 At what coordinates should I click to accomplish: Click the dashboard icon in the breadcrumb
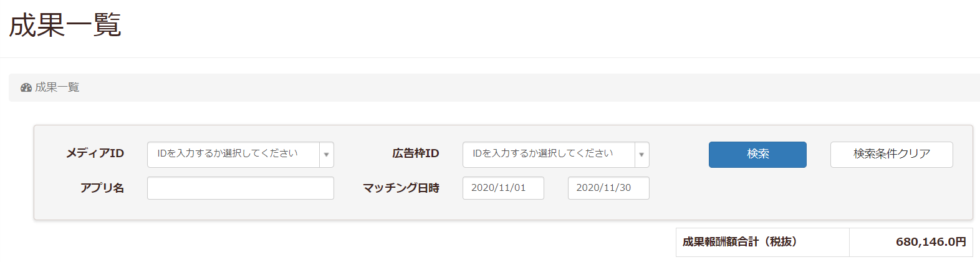pyautogui.click(x=26, y=88)
